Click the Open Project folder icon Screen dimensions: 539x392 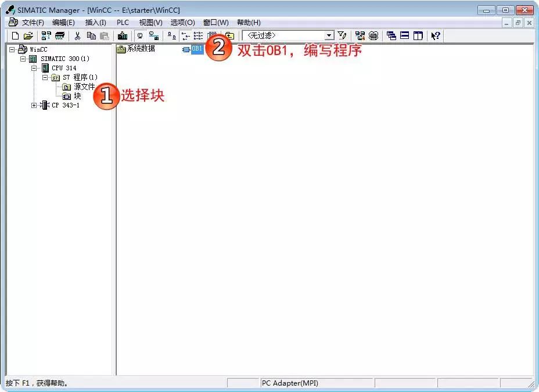tap(28, 36)
